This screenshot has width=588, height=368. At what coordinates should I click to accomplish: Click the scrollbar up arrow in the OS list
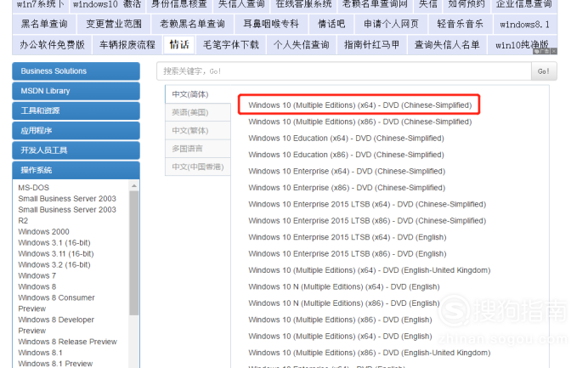(134, 186)
